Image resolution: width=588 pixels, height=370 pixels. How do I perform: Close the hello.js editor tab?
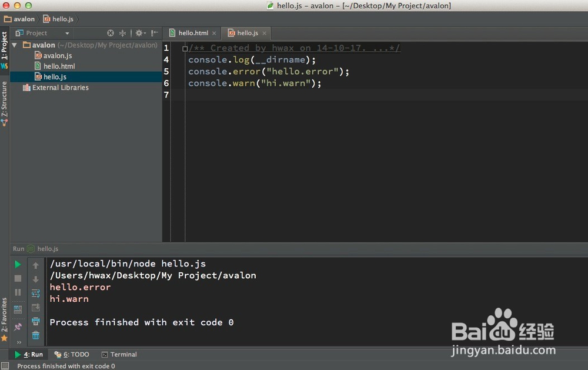pyautogui.click(x=265, y=33)
